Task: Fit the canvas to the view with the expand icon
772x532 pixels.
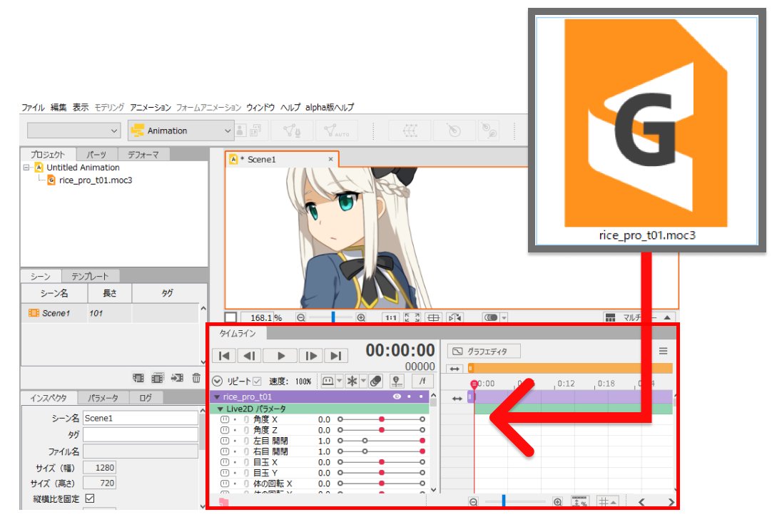Action: click(x=412, y=318)
